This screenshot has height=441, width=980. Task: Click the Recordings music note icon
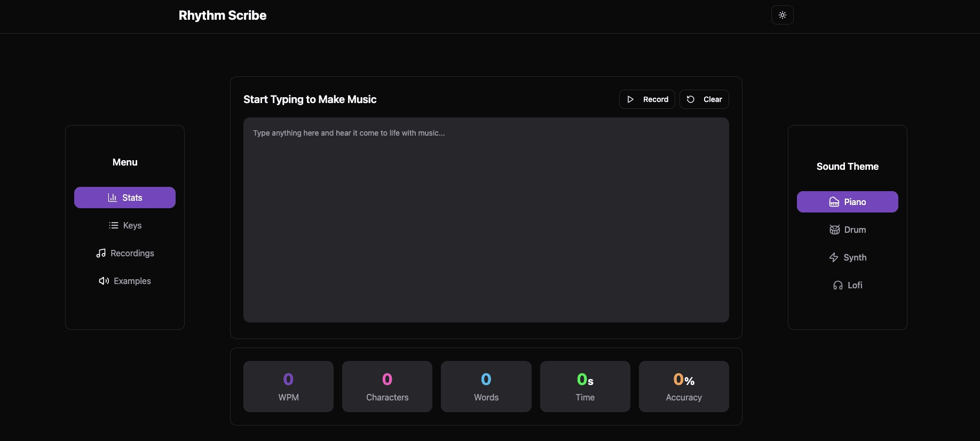pyautogui.click(x=101, y=253)
